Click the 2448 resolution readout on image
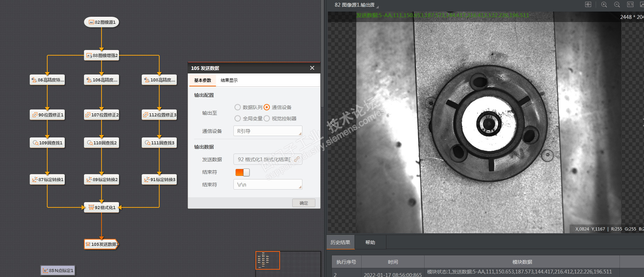 point(632,17)
